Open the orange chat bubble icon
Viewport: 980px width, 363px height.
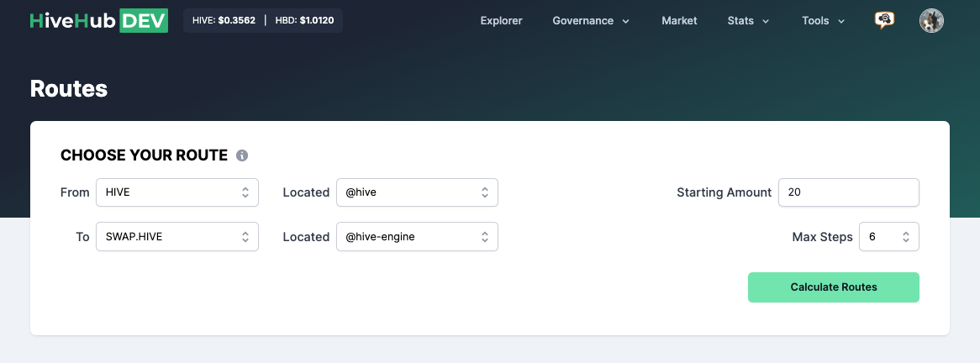[883, 21]
